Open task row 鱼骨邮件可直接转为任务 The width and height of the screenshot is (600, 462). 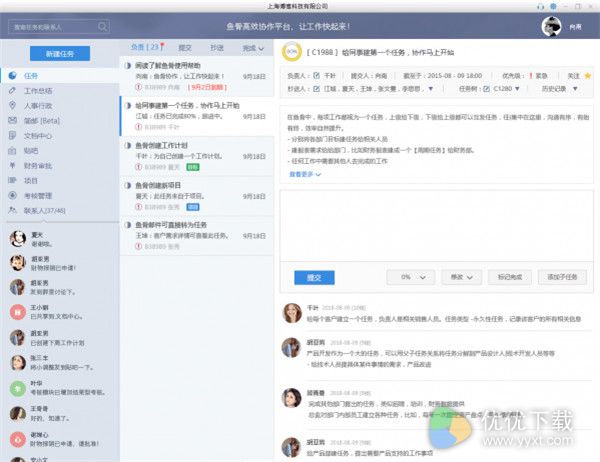pyautogui.click(x=197, y=235)
